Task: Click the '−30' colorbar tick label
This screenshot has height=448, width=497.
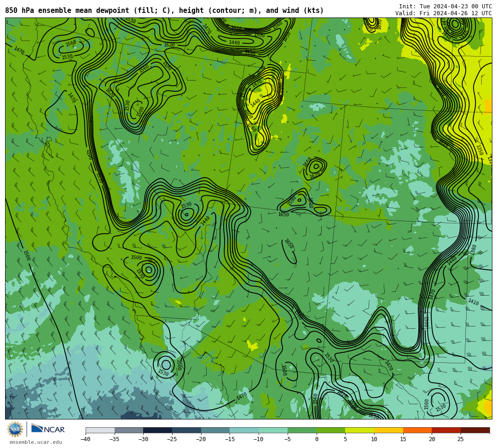Action: tap(143, 439)
